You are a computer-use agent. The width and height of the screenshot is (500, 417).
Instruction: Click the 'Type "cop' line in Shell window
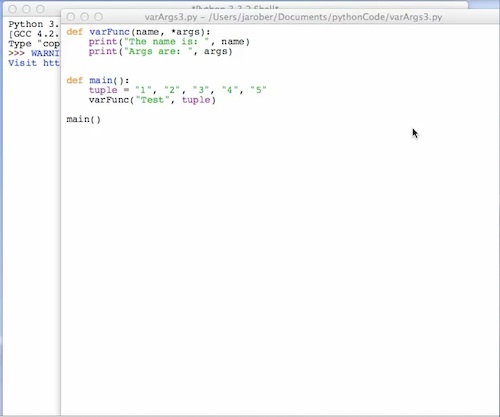click(x=34, y=44)
